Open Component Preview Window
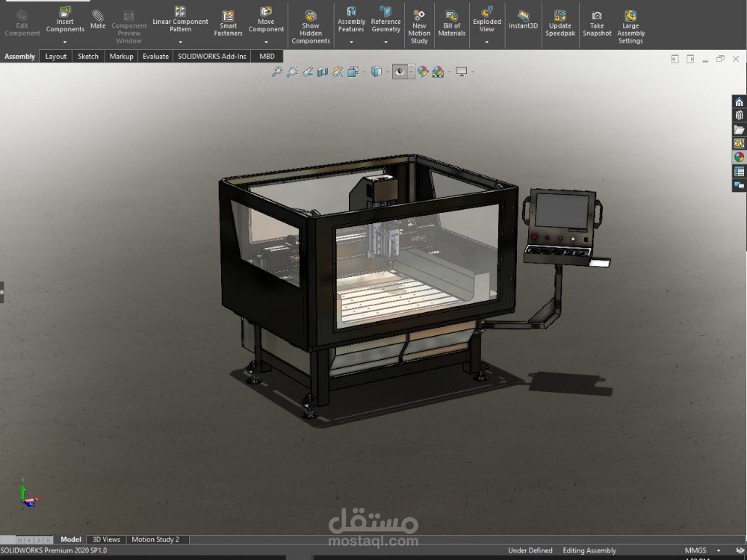The height and width of the screenshot is (560, 747). [128, 28]
